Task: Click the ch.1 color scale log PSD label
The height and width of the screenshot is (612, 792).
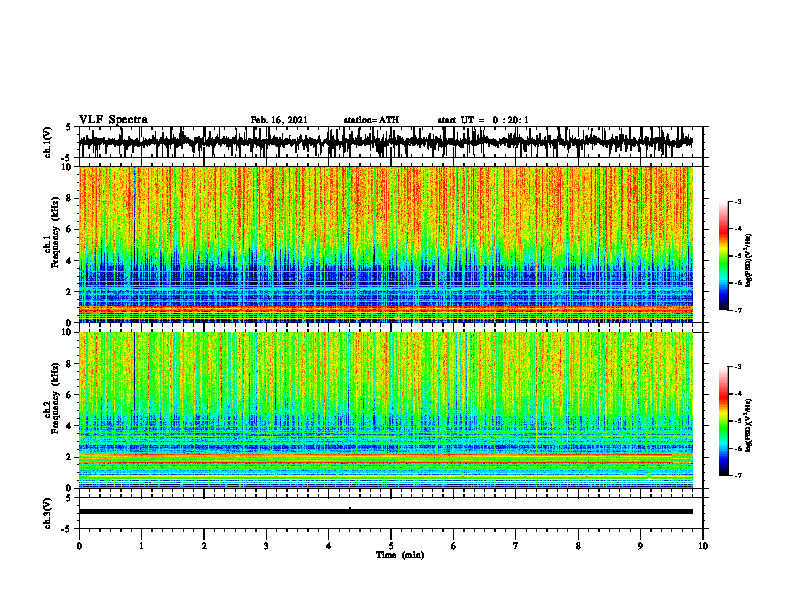Action: tap(749, 261)
